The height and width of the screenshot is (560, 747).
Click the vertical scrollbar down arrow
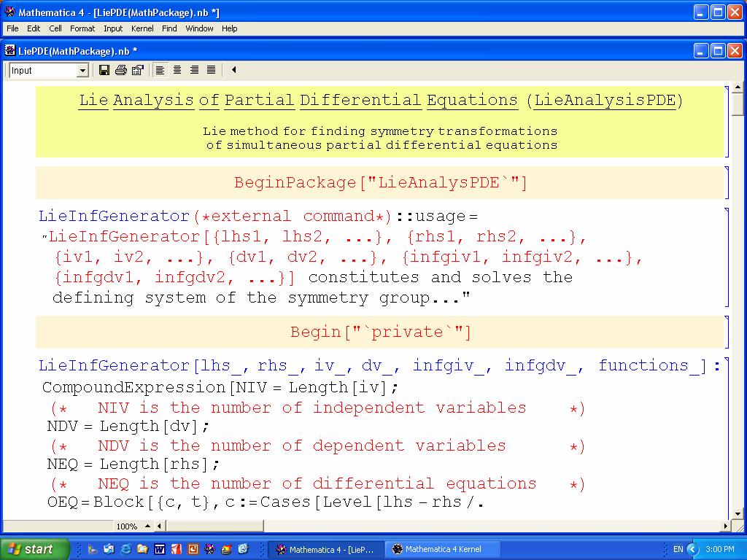pyautogui.click(x=738, y=514)
